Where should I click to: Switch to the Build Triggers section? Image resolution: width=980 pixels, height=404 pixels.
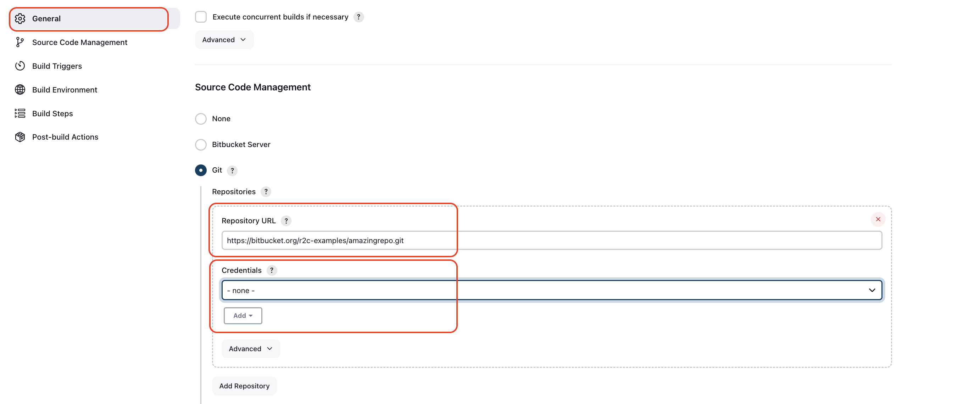[x=57, y=66]
